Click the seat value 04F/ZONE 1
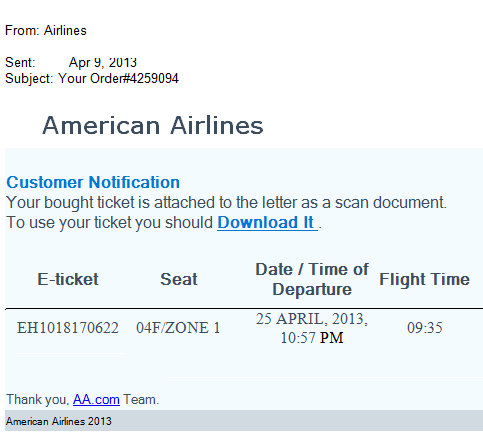This screenshot has width=483, height=433. [x=178, y=328]
